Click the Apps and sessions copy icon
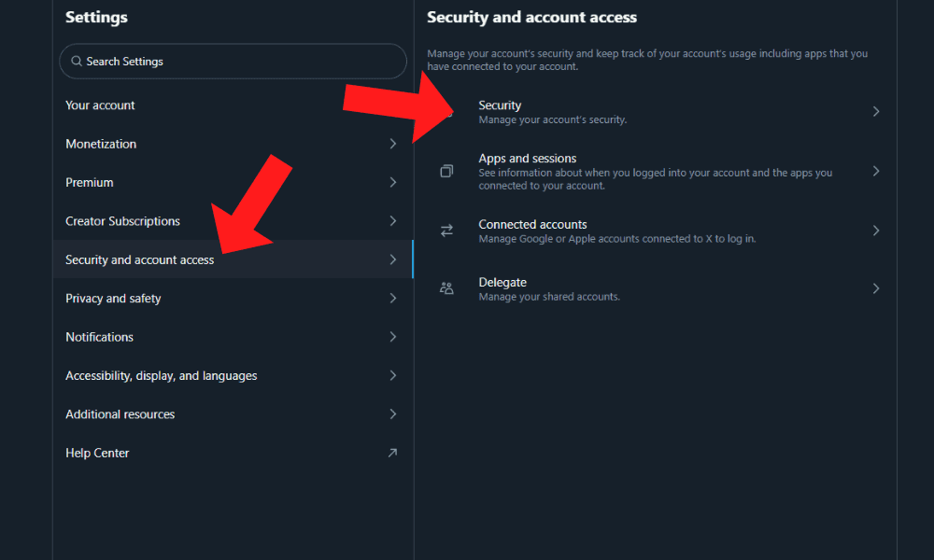 446,172
